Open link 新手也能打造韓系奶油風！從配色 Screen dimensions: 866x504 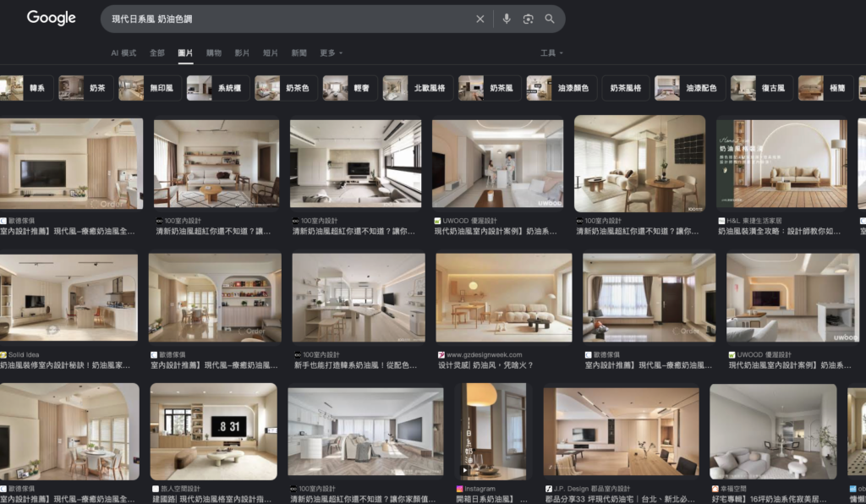(356, 364)
